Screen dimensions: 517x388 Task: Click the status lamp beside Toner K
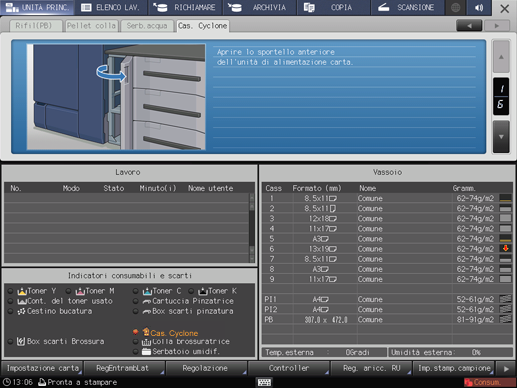point(191,291)
